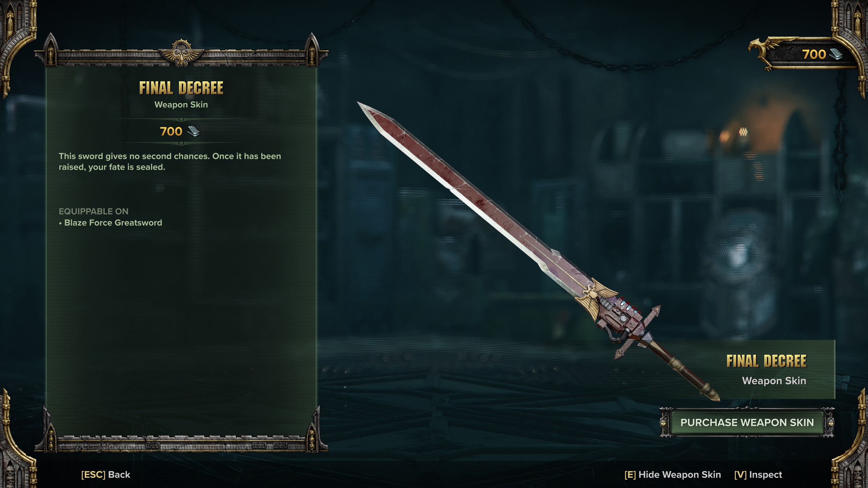
Task: Click the Equippable On heading
Action: pyautogui.click(x=94, y=211)
